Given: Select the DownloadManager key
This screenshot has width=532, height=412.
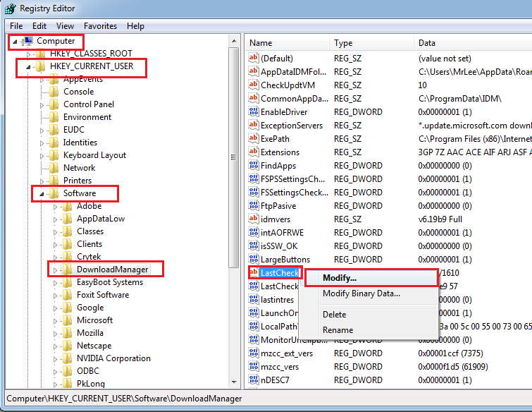Looking at the screenshot, I should [x=112, y=269].
